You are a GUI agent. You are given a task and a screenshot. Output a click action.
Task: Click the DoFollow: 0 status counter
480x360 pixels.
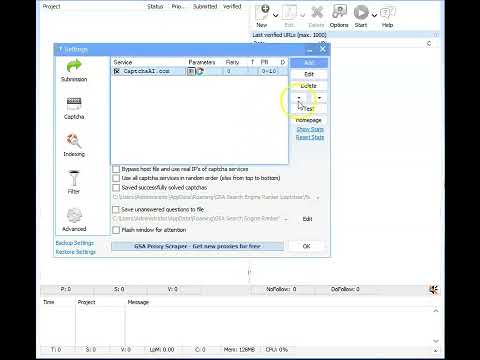coord(345,289)
